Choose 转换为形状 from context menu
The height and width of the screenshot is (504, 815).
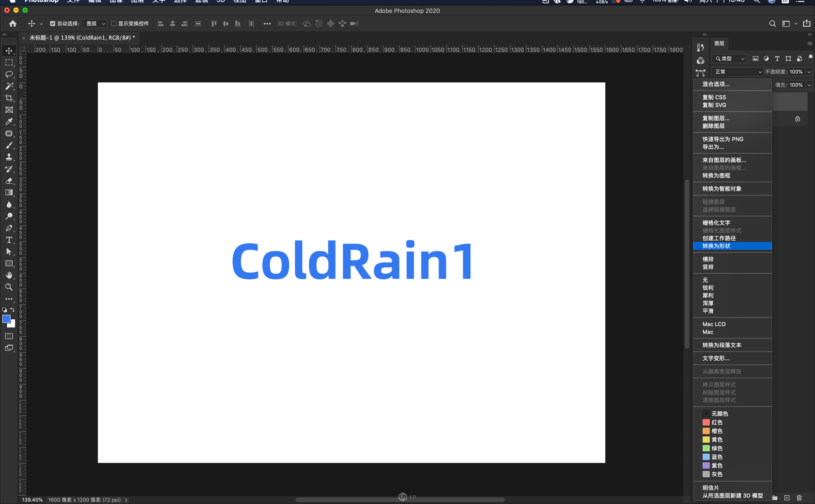coord(732,246)
